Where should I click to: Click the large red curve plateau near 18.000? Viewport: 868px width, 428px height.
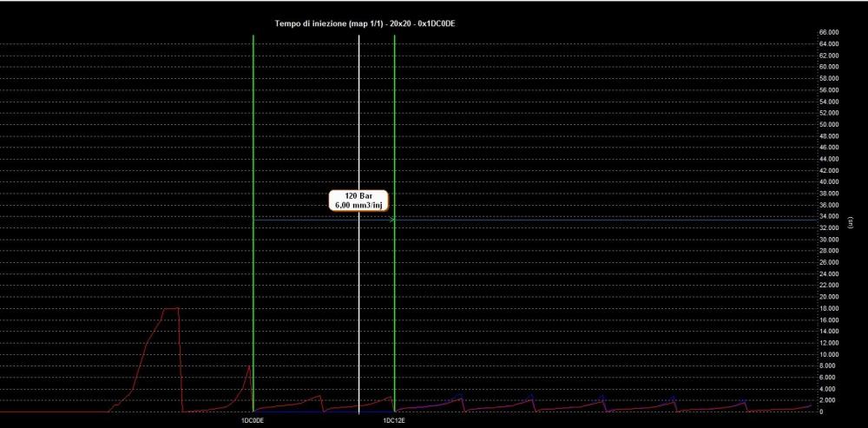170,308
